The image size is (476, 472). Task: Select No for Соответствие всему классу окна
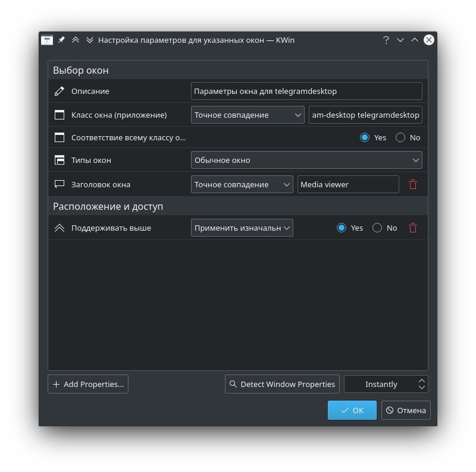click(x=400, y=137)
